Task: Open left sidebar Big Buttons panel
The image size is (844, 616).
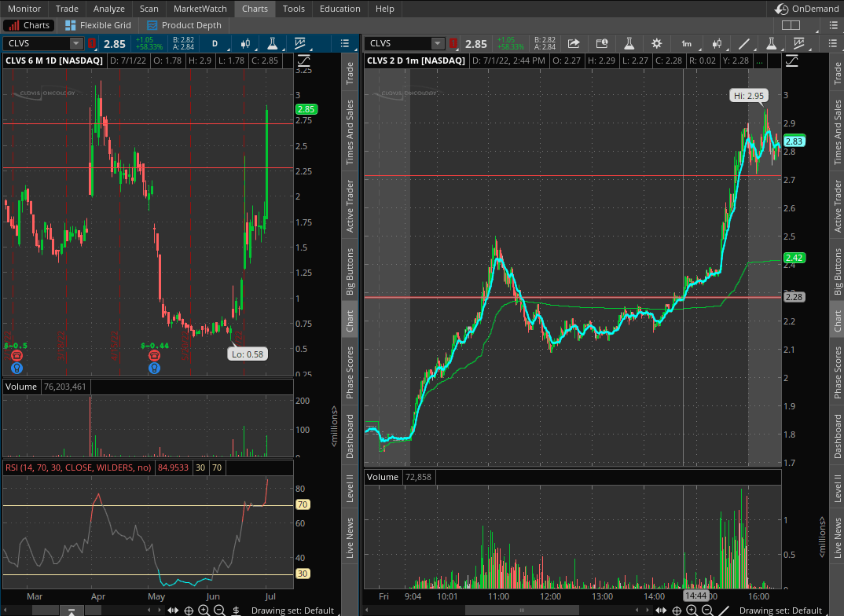Action: click(x=350, y=271)
